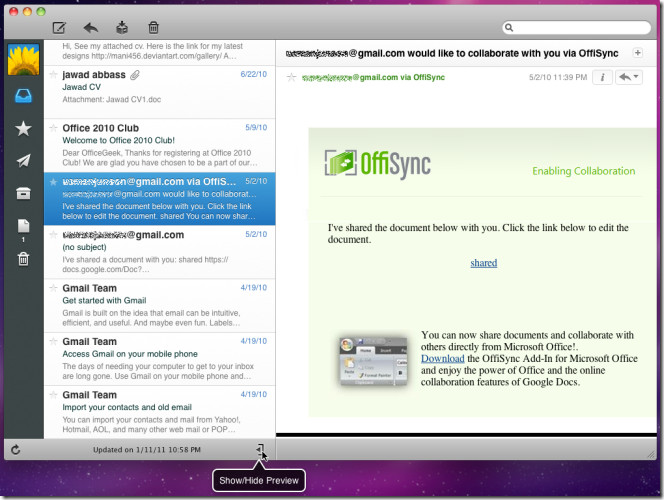
Task: Open the sunflower account avatar
Action: (23, 60)
